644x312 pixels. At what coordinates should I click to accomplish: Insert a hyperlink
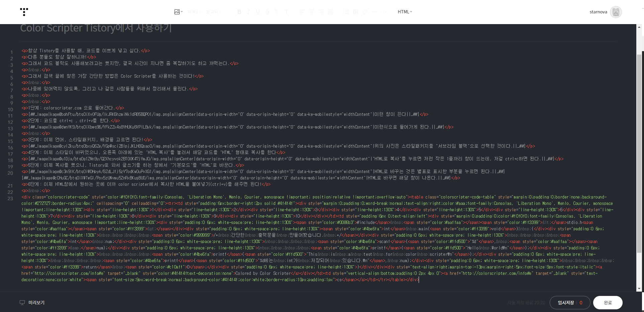[x=365, y=12]
